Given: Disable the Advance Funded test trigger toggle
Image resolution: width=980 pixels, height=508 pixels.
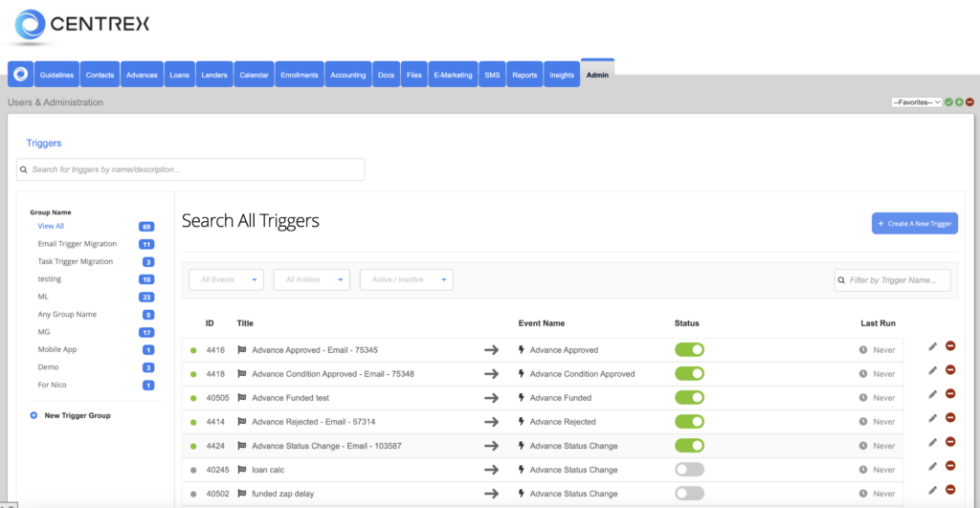Looking at the screenshot, I should click(x=689, y=398).
